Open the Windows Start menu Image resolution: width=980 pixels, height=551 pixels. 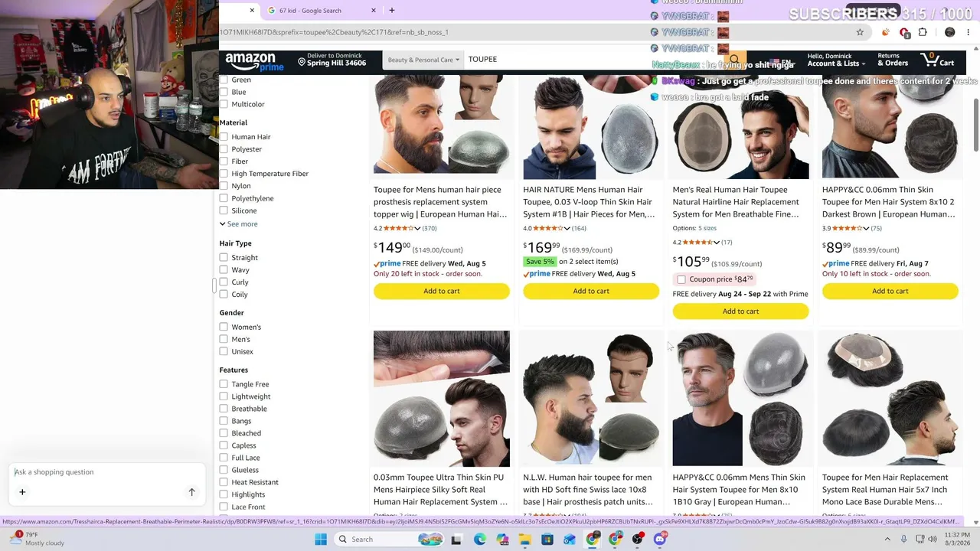coord(321,540)
